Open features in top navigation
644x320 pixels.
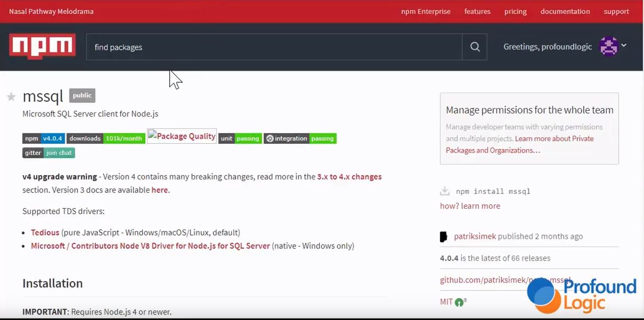pos(477,11)
